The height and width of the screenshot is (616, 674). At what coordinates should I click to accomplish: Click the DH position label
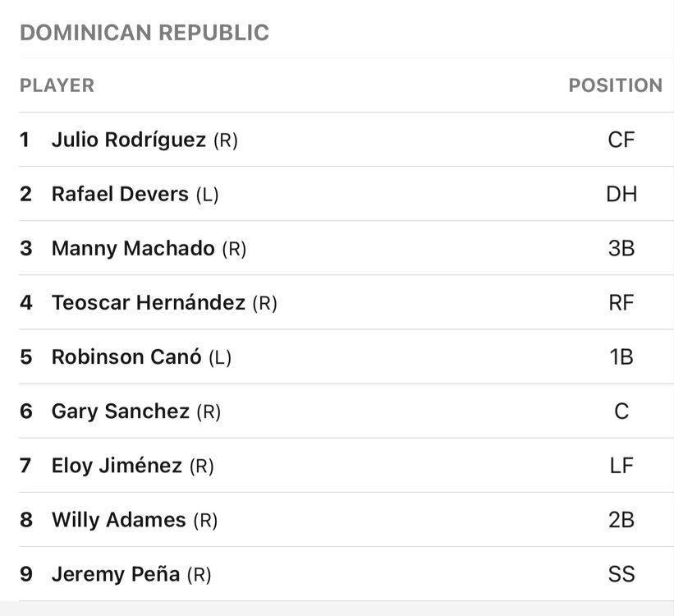coord(621,194)
